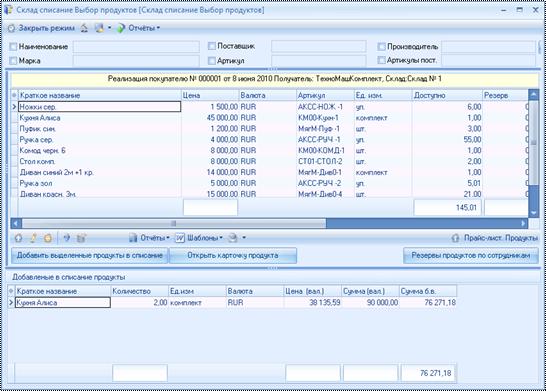Expand the printer dropdown arrow
The width and height of the screenshot is (546, 391).
(x=244, y=238)
